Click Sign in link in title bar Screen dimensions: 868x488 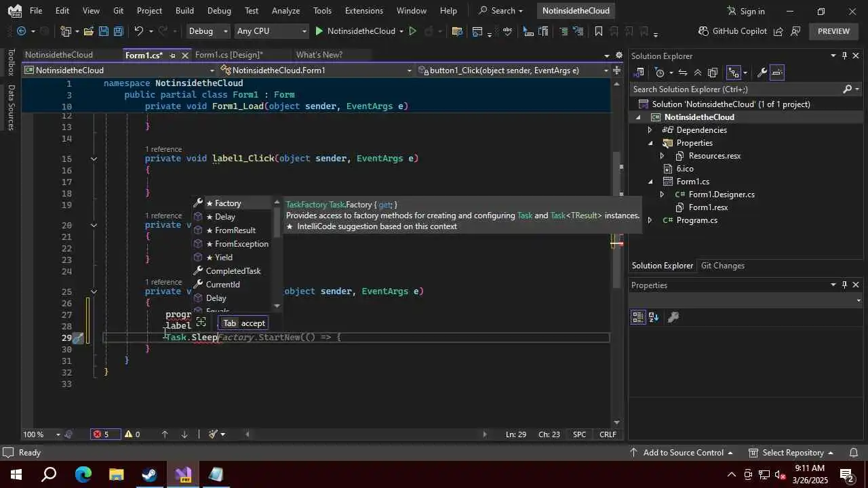pyautogui.click(x=745, y=11)
